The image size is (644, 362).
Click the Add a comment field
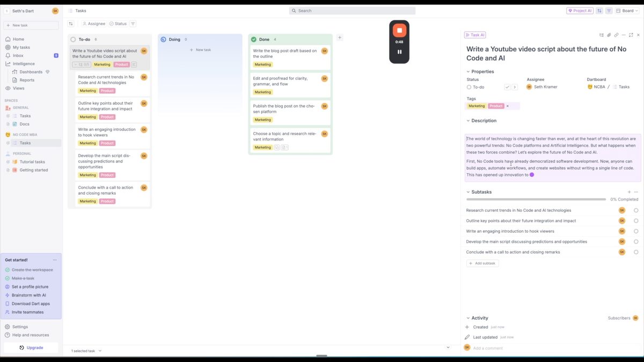click(553, 348)
